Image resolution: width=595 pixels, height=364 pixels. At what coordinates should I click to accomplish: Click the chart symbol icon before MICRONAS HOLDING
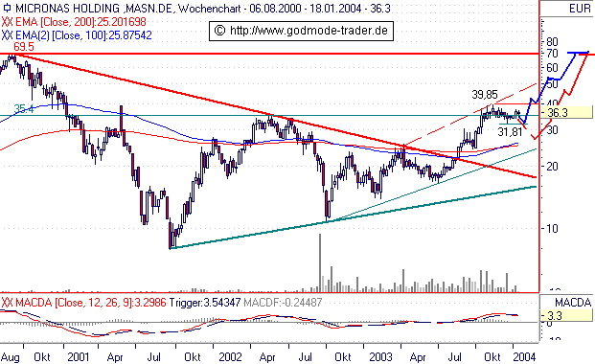click(x=7, y=8)
